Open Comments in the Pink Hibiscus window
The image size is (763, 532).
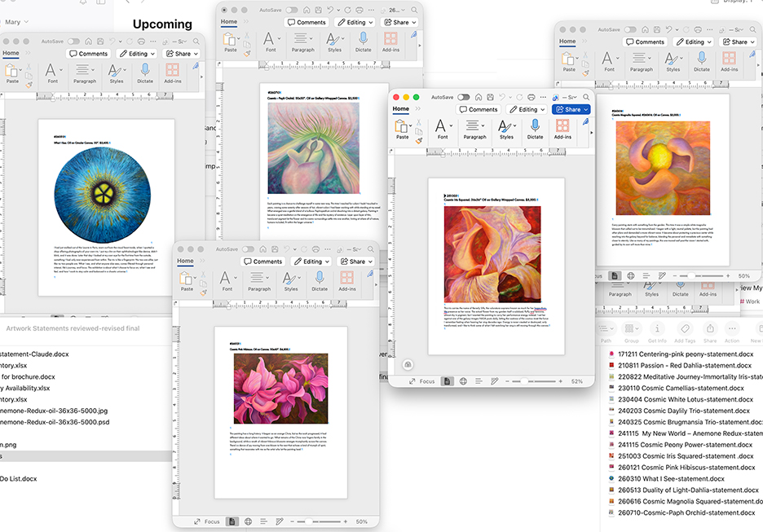tap(262, 262)
